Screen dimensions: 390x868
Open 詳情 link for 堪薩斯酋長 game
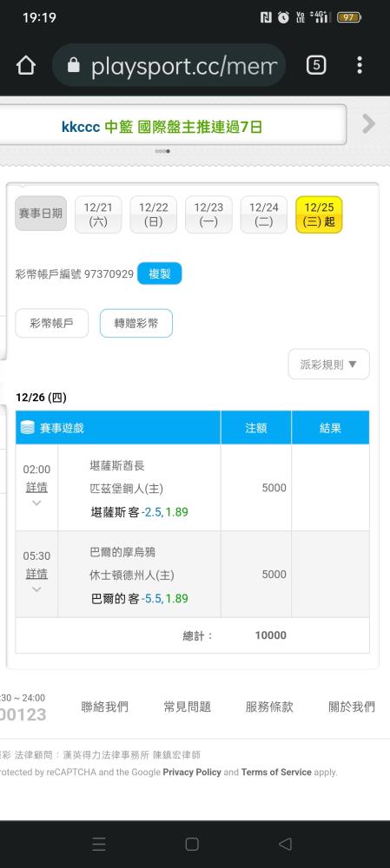pos(36,488)
